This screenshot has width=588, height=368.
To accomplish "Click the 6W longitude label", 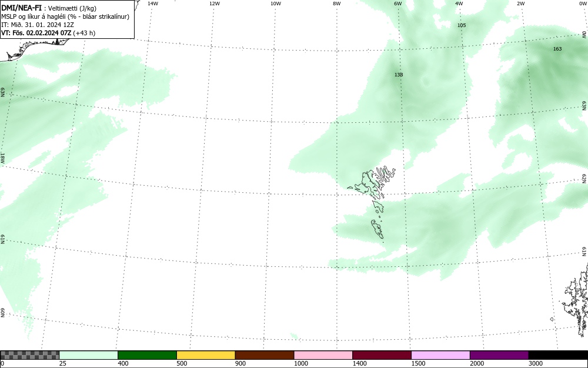I will (398, 4).
